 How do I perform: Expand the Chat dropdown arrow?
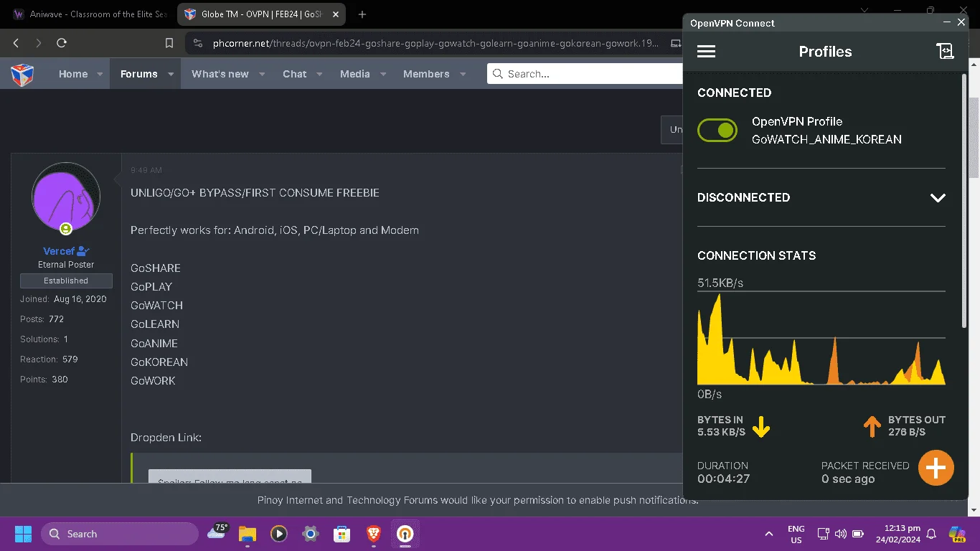pyautogui.click(x=319, y=74)
